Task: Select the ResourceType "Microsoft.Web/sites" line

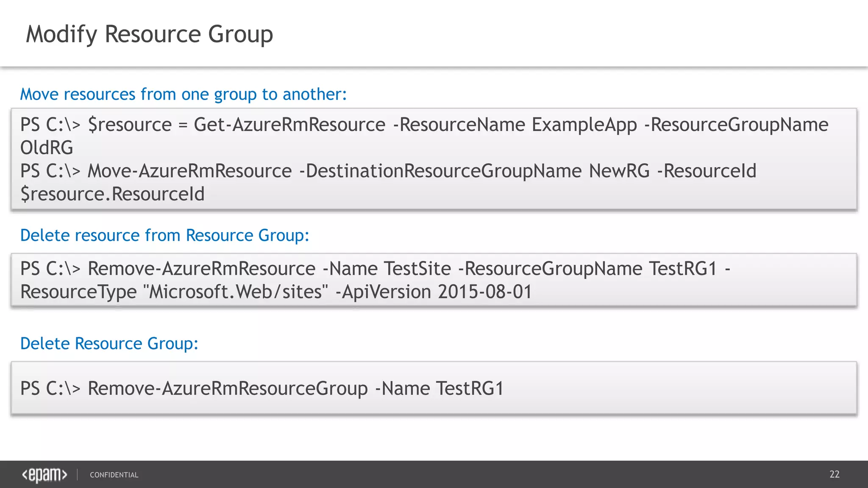Action: click(276, 292)
